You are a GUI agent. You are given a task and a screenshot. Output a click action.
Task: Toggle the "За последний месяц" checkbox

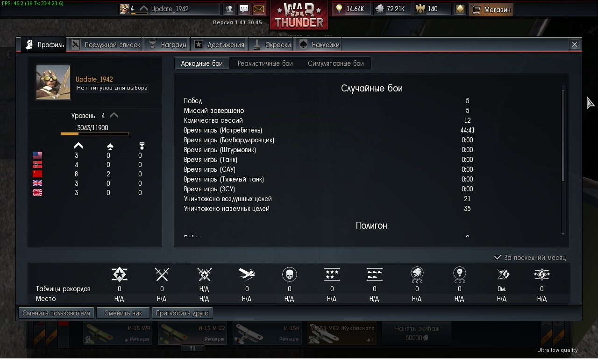(498, 258)
